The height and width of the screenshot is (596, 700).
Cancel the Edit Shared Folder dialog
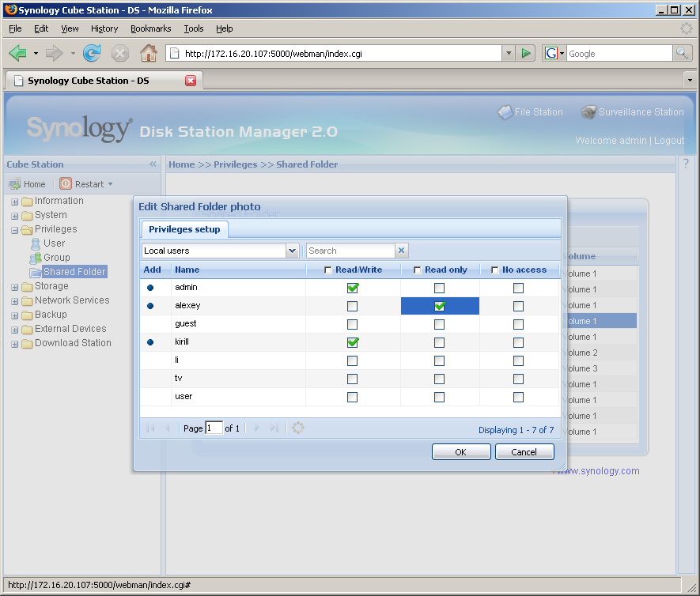click(x=524, y=452)
